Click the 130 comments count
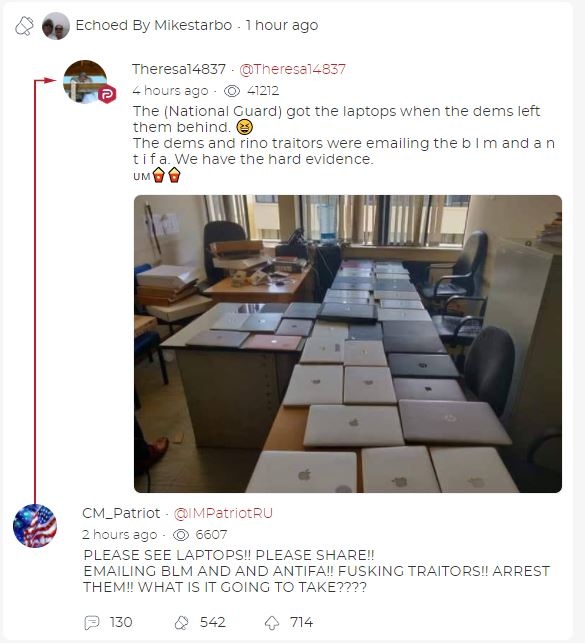The width and height of the screenshot is (585, 643). pyautogui.click(x=121, y=622)
